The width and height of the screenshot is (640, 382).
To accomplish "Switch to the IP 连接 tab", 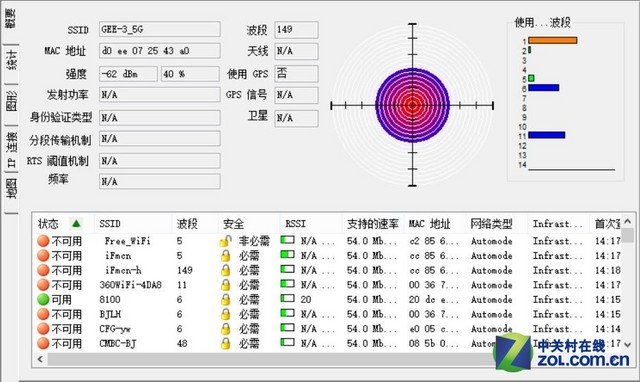I will click(11, 149).
